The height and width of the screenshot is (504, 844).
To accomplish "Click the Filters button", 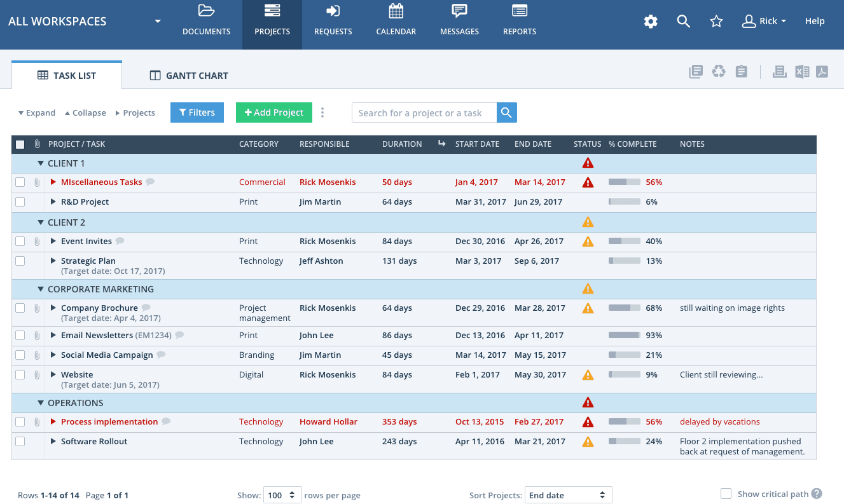I will (x=197, y=112).
